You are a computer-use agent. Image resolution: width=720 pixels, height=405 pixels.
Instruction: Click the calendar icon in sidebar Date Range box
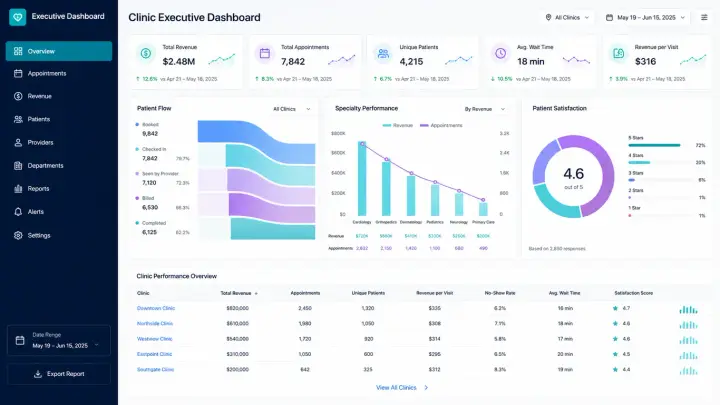[x=20, y=340]
